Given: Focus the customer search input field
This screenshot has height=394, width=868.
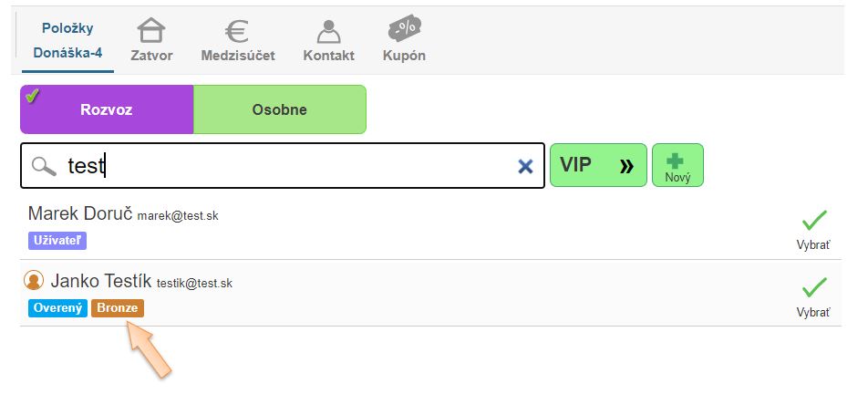Looking at the screenshot, I should tap(292, 166).
